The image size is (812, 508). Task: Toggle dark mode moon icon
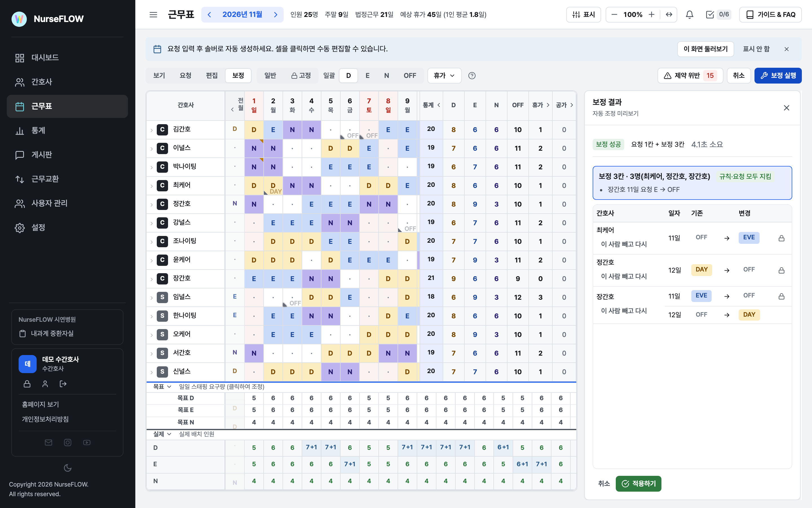coord(67,468)
